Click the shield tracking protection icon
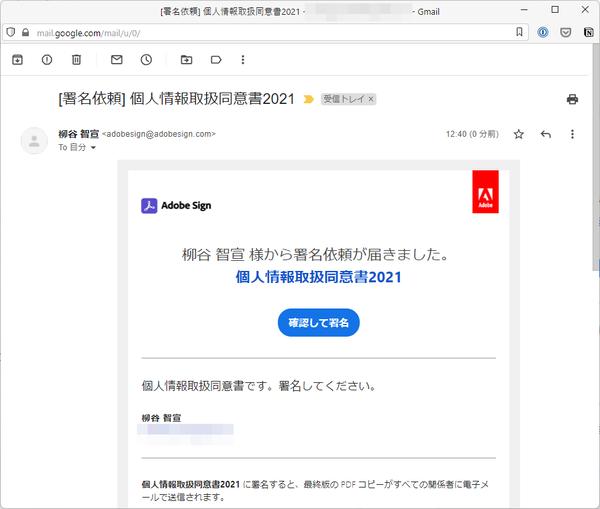Viewport: 600px width, 509px height. pos(11,33)
